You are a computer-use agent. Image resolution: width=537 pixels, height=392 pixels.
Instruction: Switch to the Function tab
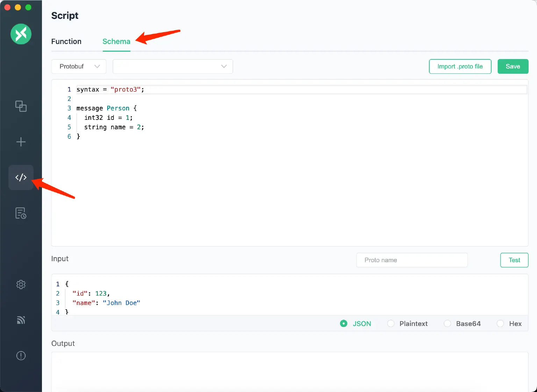pos(66,41)
